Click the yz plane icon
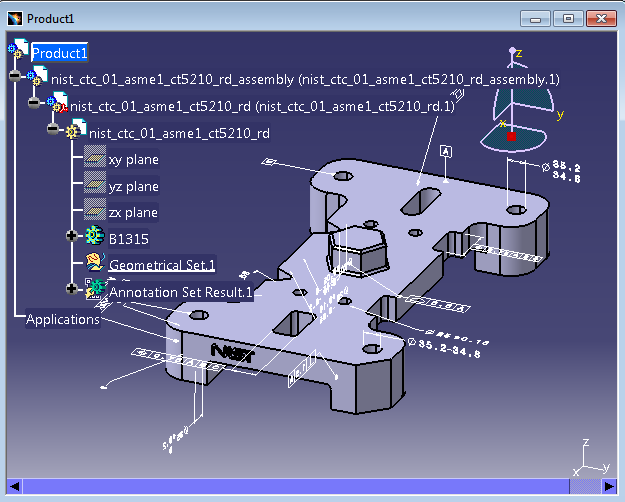The image size is (625, 502). click(95, 182)
